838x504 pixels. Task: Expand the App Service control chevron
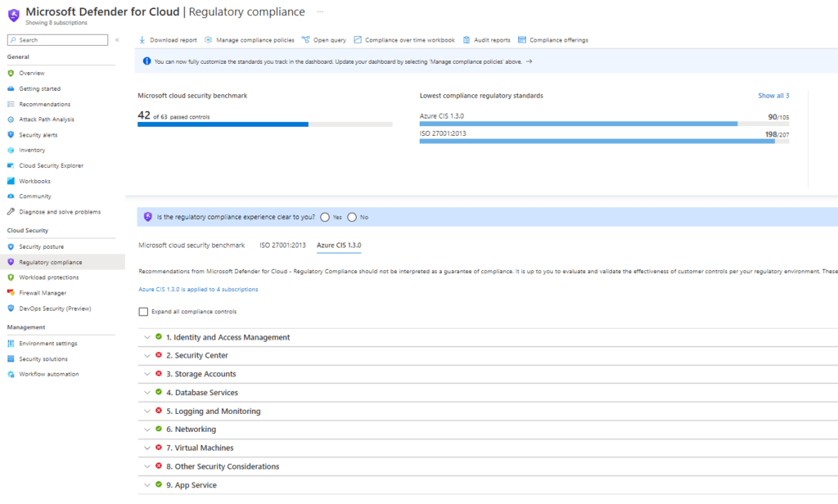147,485
